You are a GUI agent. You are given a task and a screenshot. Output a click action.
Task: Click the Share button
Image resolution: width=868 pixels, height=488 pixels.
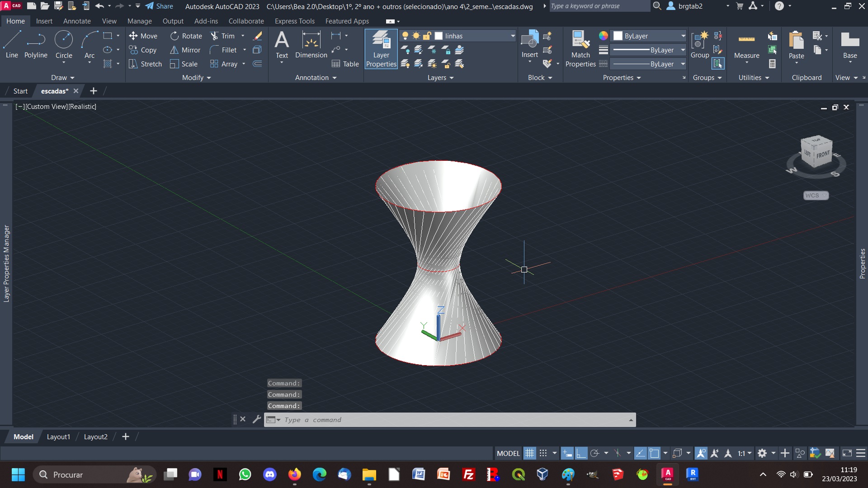pyautogui.click(x=159, y=6)
